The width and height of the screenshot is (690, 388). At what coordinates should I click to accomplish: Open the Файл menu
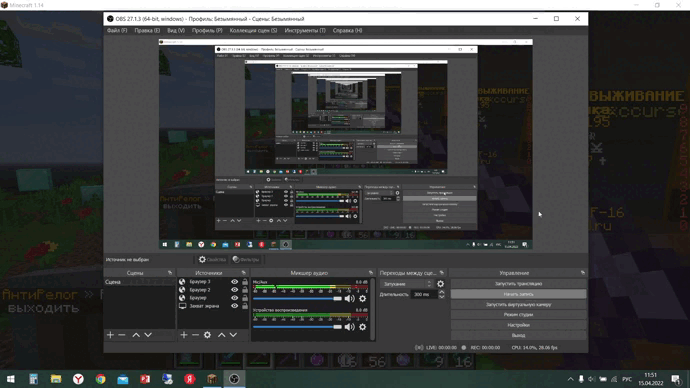[117, 30]
